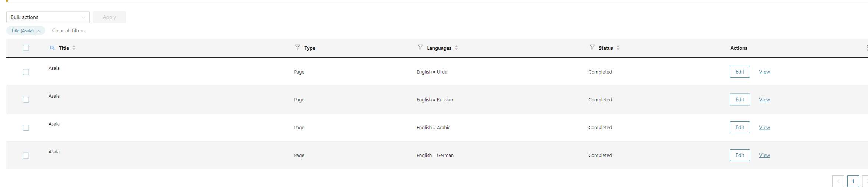Tick the English » German row checkbox
The image size is (868, 196).
coord(26,156)
